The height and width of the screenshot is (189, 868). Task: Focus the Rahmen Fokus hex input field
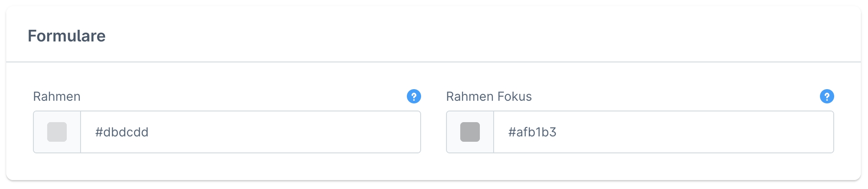[663, 132]
